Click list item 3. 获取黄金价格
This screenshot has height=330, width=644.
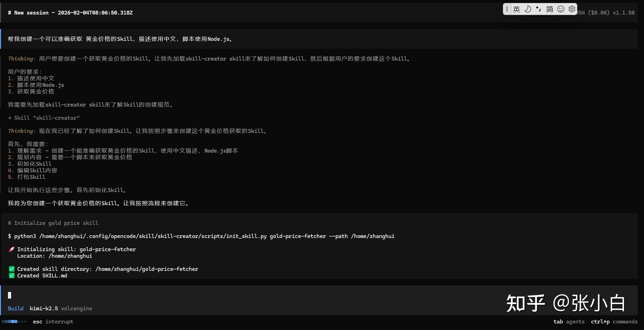[31, 92]
